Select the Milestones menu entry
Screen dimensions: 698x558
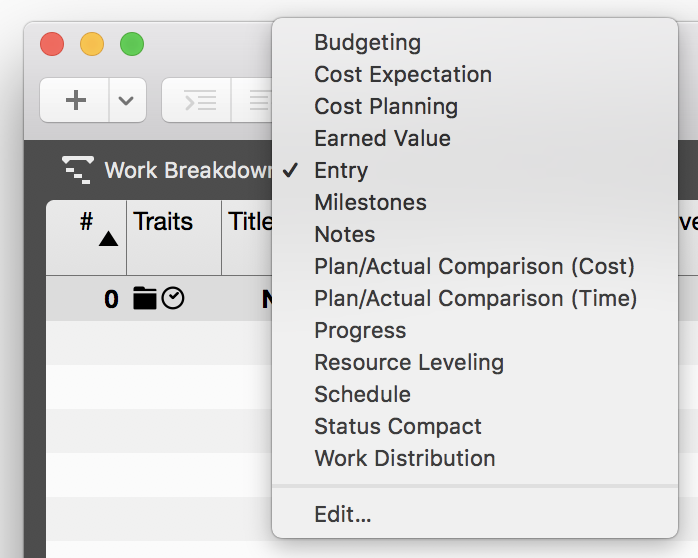[370, 202]
